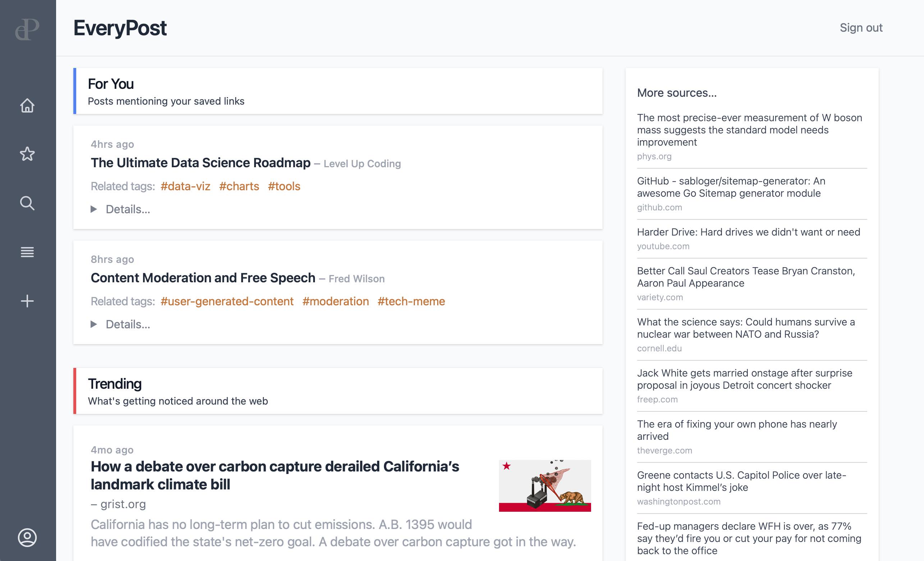Click the Menu/List icon in sidebar
924x561 pixels.
[27, 252]
